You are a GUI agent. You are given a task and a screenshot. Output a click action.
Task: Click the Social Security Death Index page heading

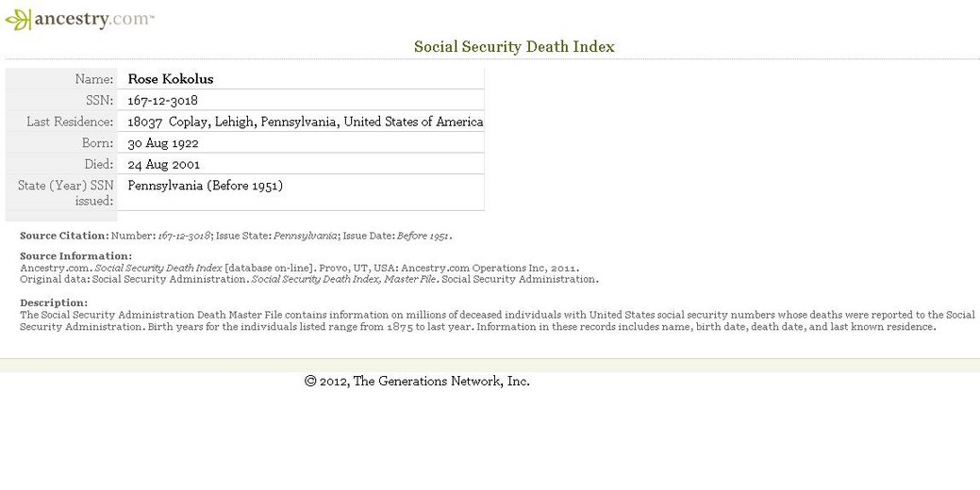click(x=514, y=46)
